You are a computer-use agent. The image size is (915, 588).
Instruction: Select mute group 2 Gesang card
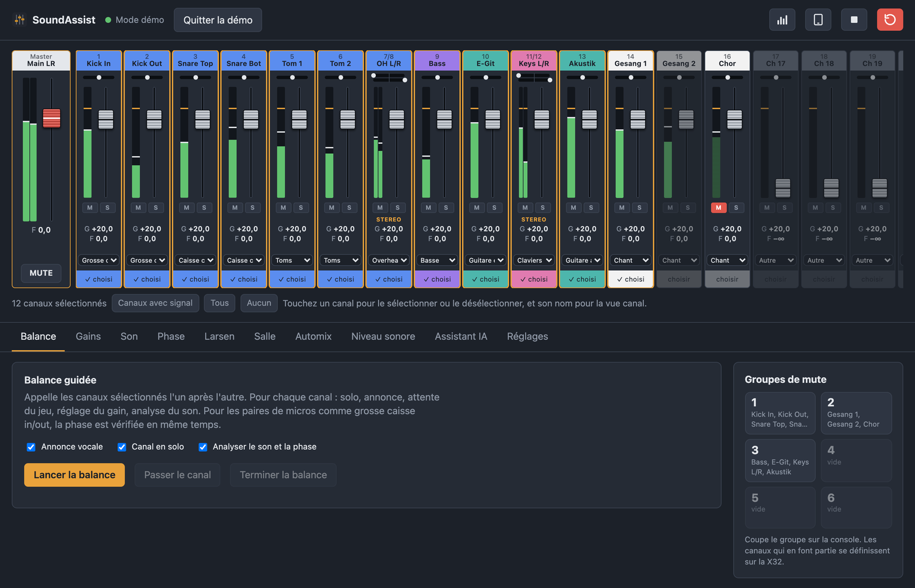(x=856, y=413)
